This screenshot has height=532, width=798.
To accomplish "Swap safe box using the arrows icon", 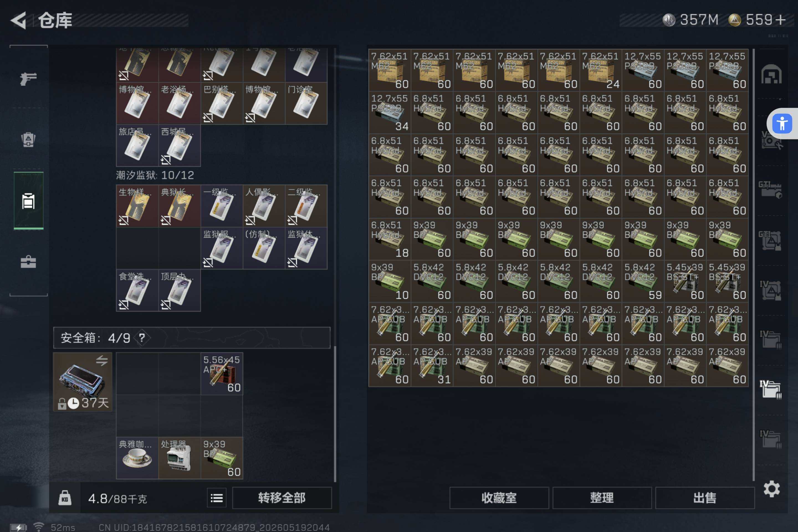I will click(102, 360).
